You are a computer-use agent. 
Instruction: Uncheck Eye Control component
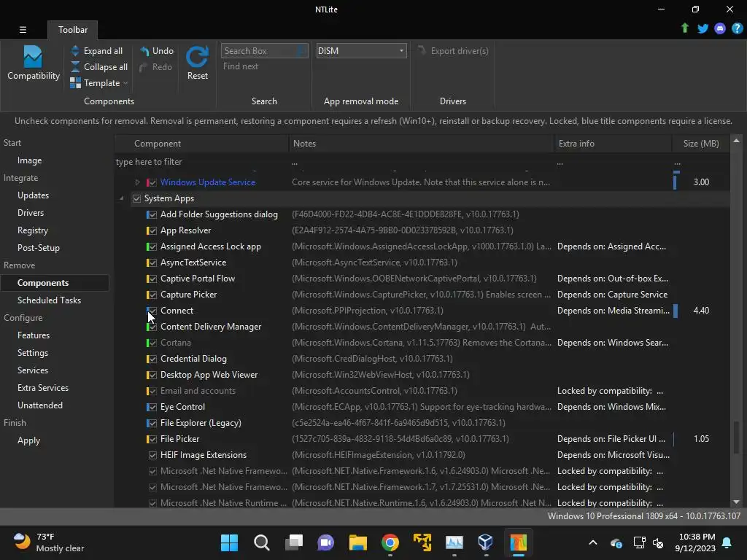coord(152,407)
